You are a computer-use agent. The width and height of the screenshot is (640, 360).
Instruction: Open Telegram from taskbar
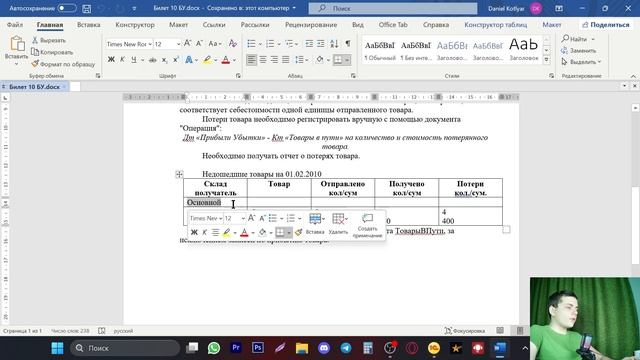pos(346,348)
